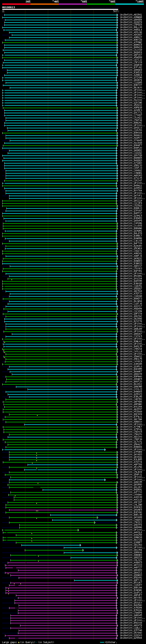Click UniRef100_Q7ZX98 label
The image size is (146, 644).
coord(131,77)
